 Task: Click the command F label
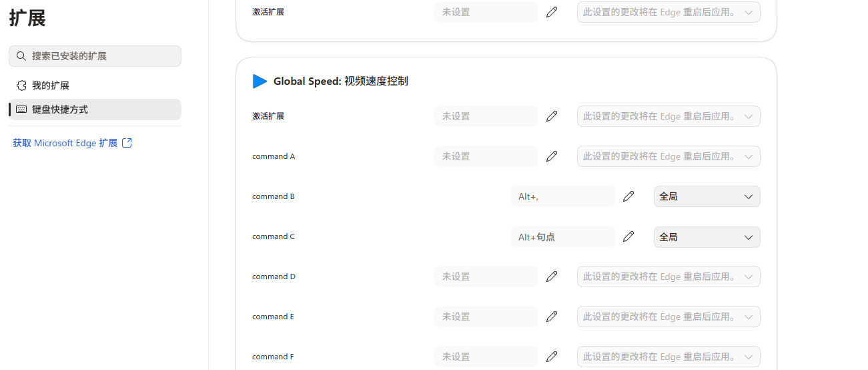[273, 357]
